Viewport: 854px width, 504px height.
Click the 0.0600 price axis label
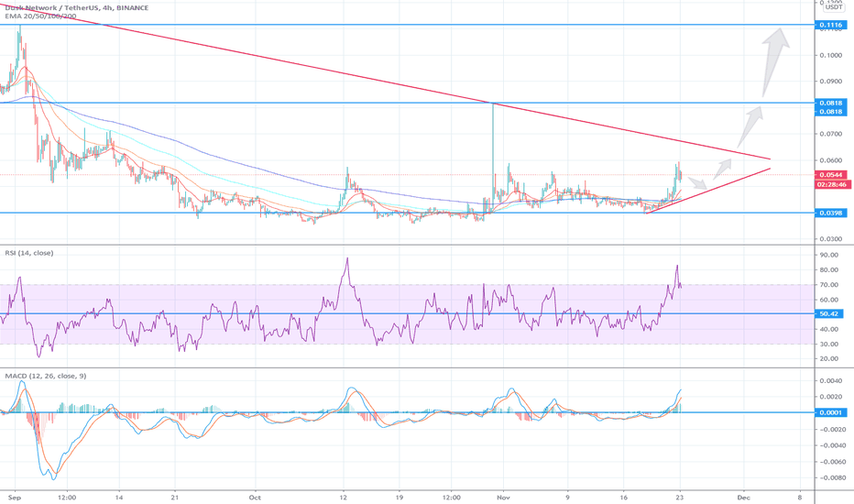coord(830,160)
